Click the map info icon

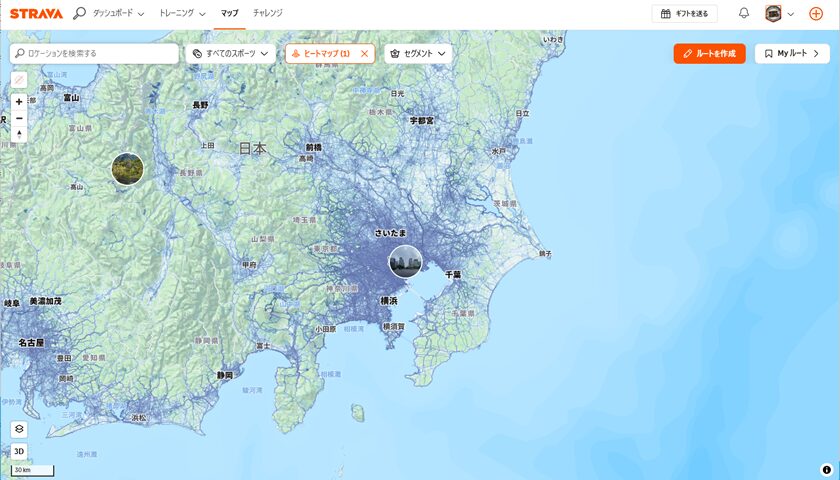pyautogui.click(x=827, y=469)
